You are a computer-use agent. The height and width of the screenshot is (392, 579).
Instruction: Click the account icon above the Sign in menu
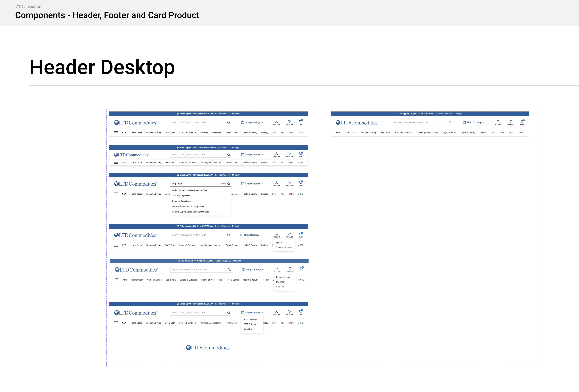276,234
